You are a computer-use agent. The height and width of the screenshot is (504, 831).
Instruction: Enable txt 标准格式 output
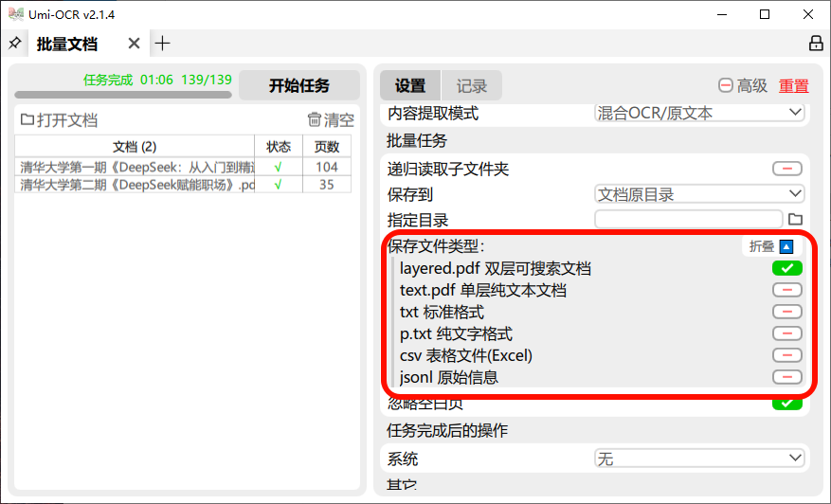[x=787, y=312]
